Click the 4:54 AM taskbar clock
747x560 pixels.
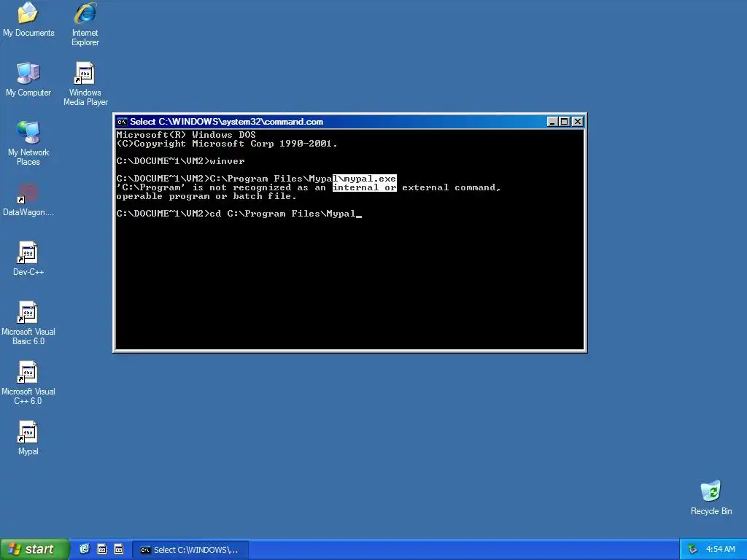[x=720, y=550]
